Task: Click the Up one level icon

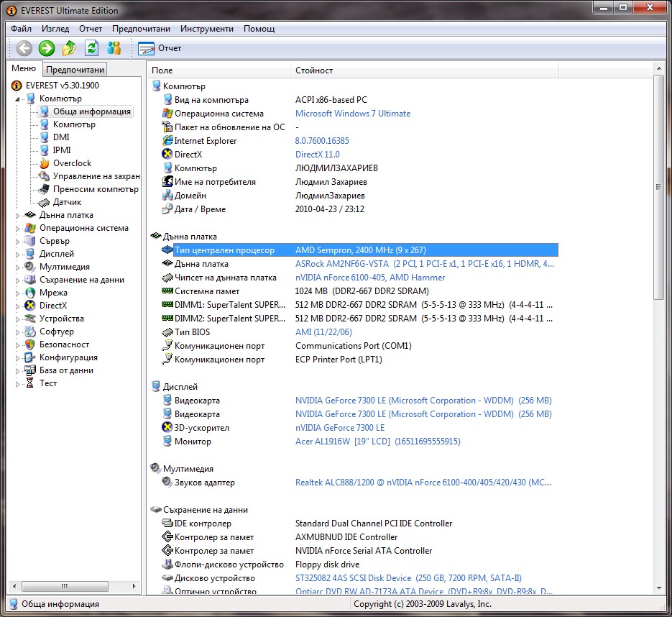Action: (x=69, y=48)
